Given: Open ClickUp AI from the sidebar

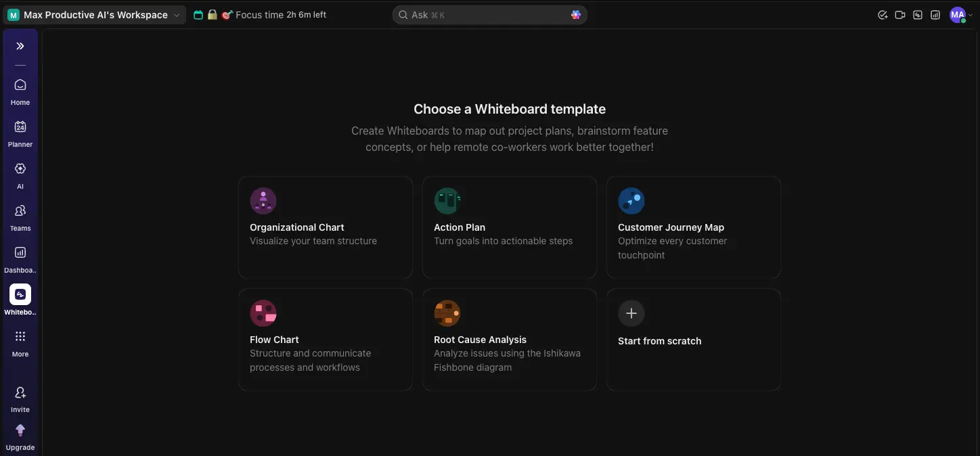Looking at the screenshot, I should click(x=20, y=174).
